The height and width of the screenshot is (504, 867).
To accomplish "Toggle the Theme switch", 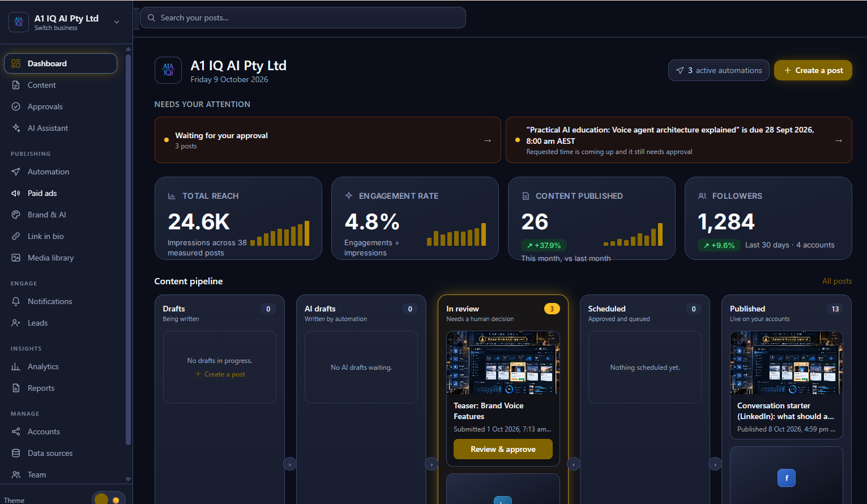I will point(108,499).
